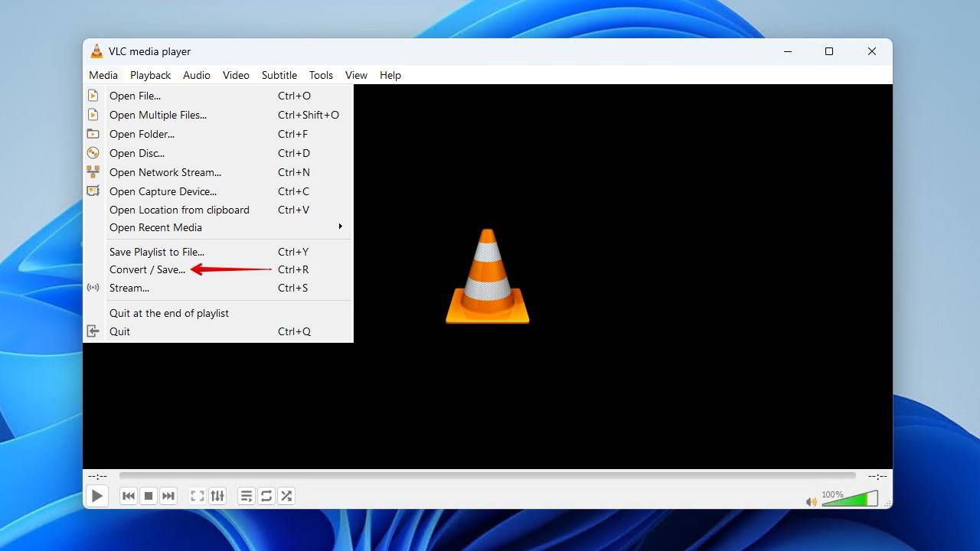
Task: Click the Quit door icon
Action: pyautogui.click(x=93, y=331)
